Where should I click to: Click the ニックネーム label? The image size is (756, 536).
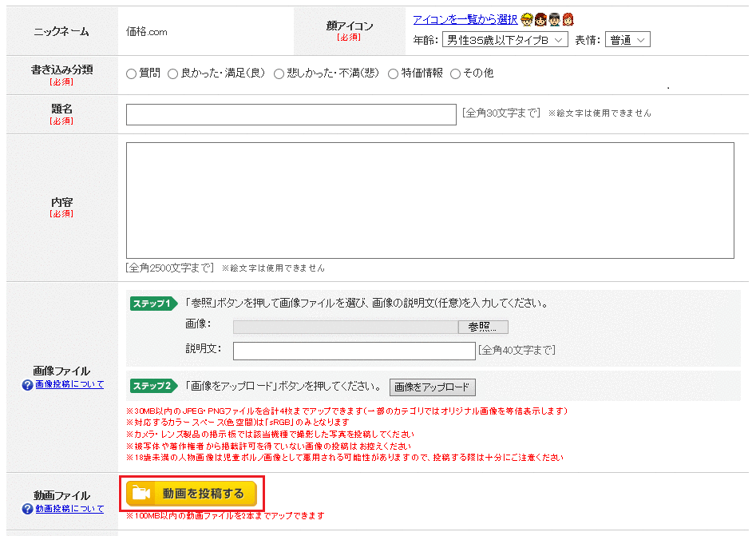[61, 32]
